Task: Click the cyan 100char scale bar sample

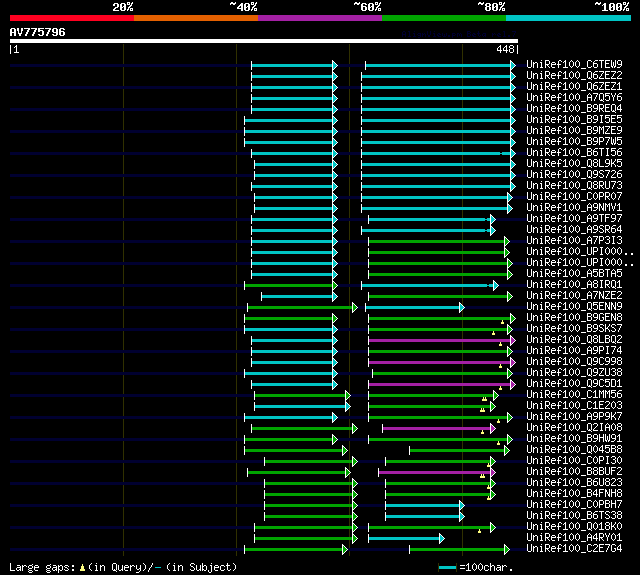Action: click(447, 567)
